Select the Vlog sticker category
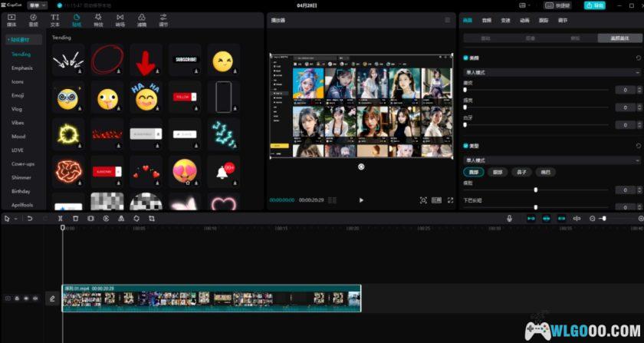The height and width of the screenshot is (343, 644). pos(16,109)
